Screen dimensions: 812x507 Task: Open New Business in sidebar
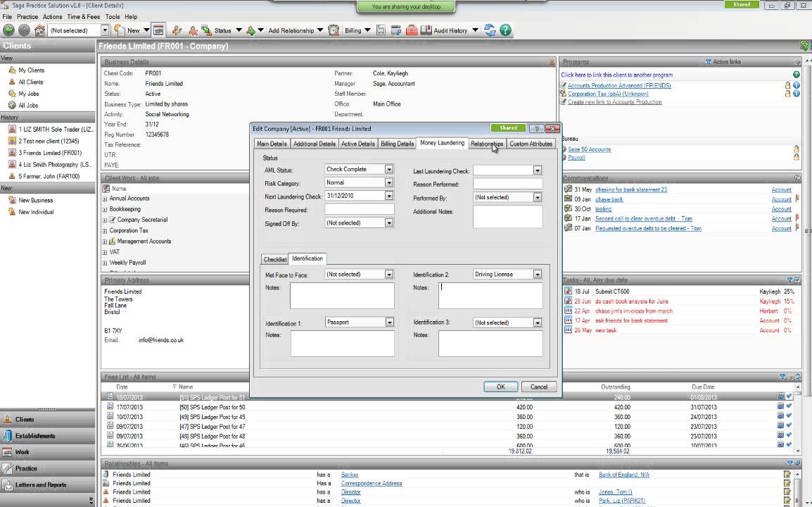click(x=35, y=200)
